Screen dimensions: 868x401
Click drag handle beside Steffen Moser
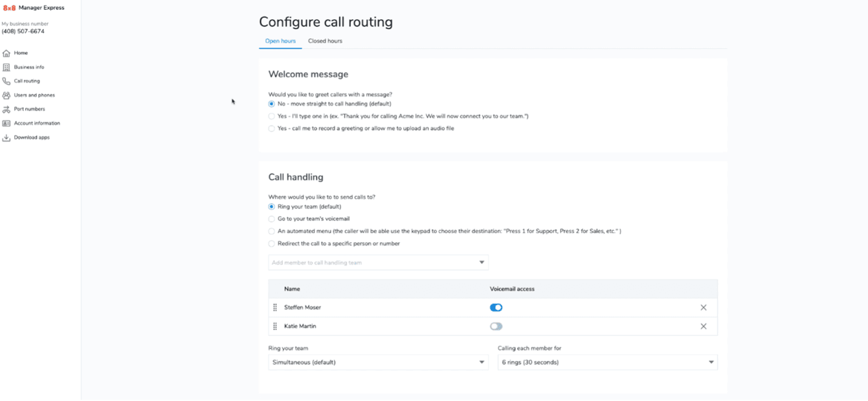[275, 307]
